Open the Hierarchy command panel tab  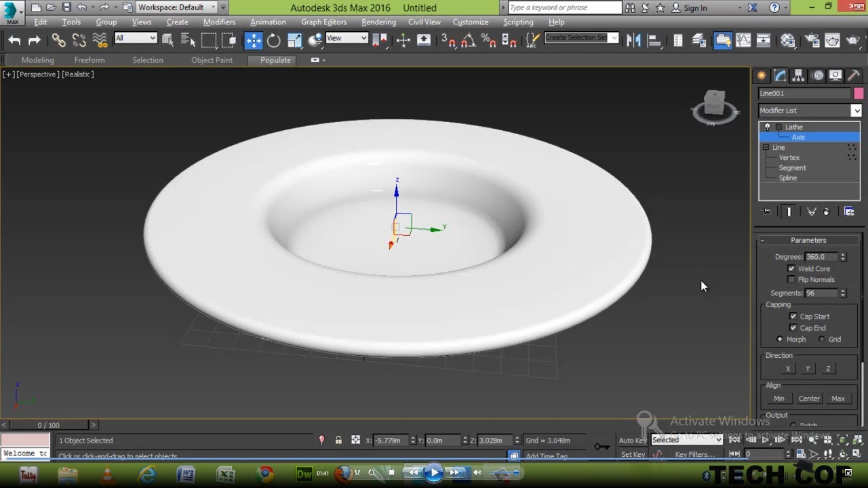(x=799, y=75)
